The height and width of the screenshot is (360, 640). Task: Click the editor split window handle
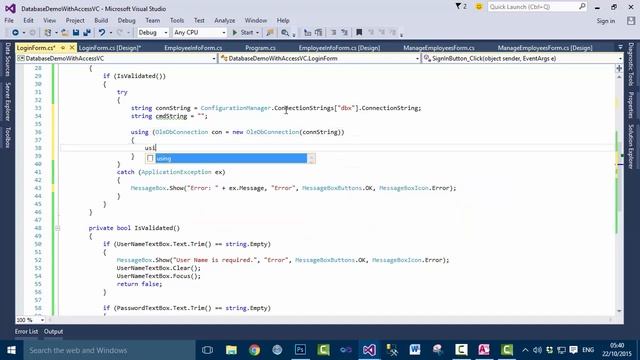619,68
